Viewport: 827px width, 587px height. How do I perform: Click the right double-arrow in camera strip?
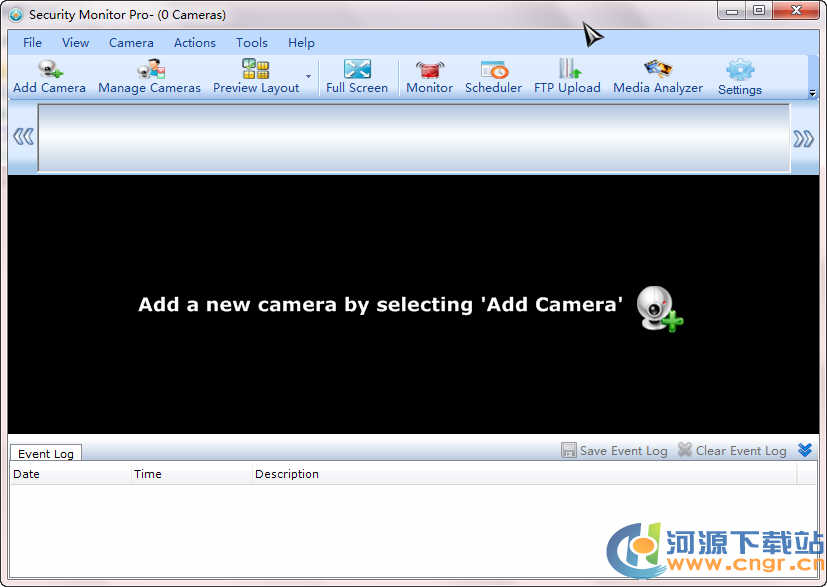point(803,139)
